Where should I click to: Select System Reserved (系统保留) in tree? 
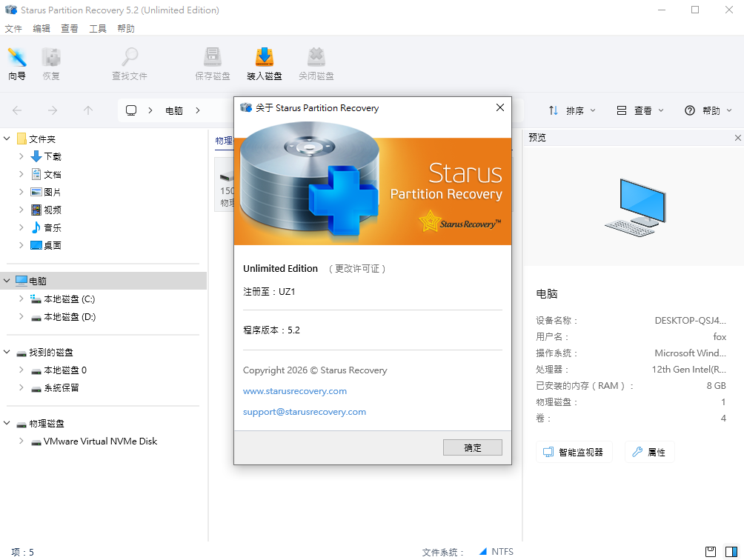coord(61,388)
